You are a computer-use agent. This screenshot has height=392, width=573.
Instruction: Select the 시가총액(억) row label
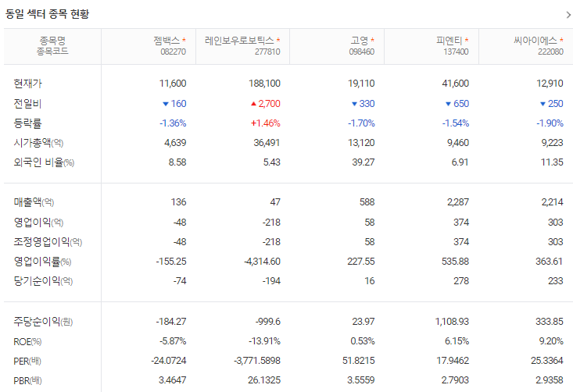[38, 143]
